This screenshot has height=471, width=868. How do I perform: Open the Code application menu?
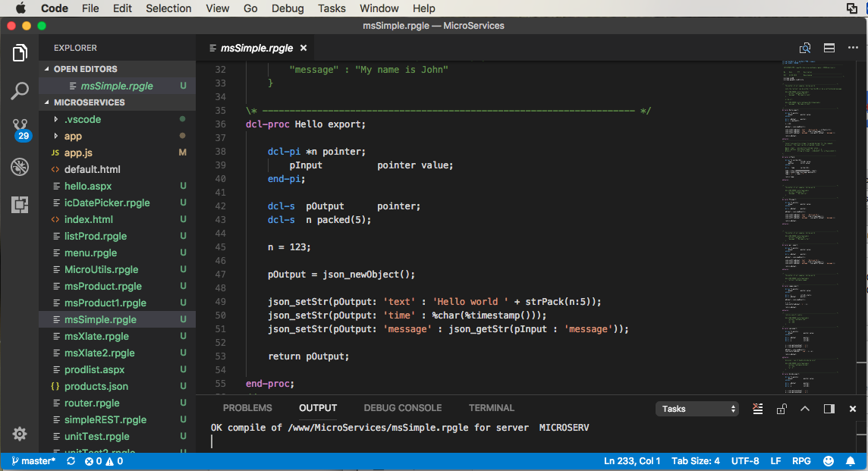coord(55,8)
